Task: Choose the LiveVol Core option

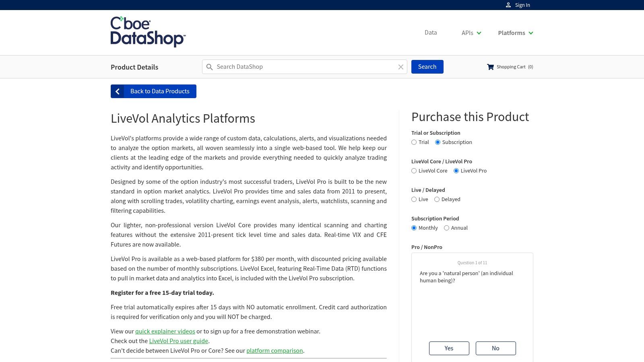Action: pos(414,171)
